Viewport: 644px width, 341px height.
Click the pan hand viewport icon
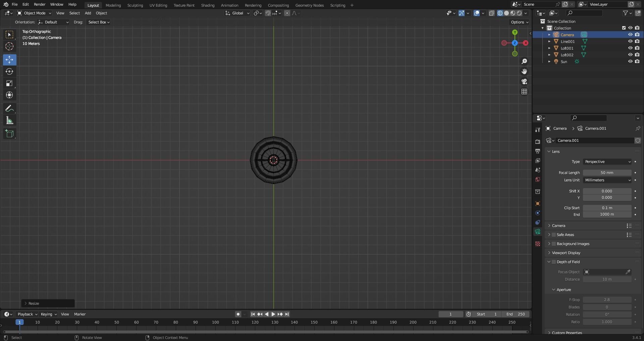click(x=524, y=71)
